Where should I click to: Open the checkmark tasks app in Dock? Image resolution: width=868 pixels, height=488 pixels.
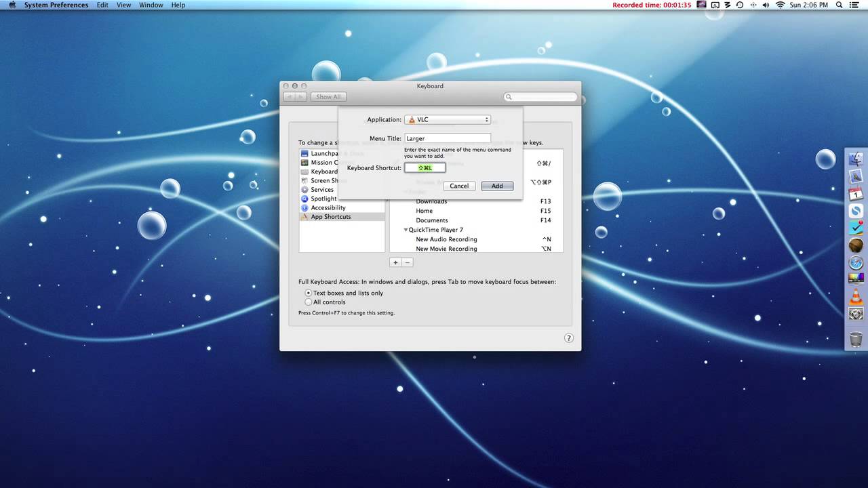tap(856, 228)
